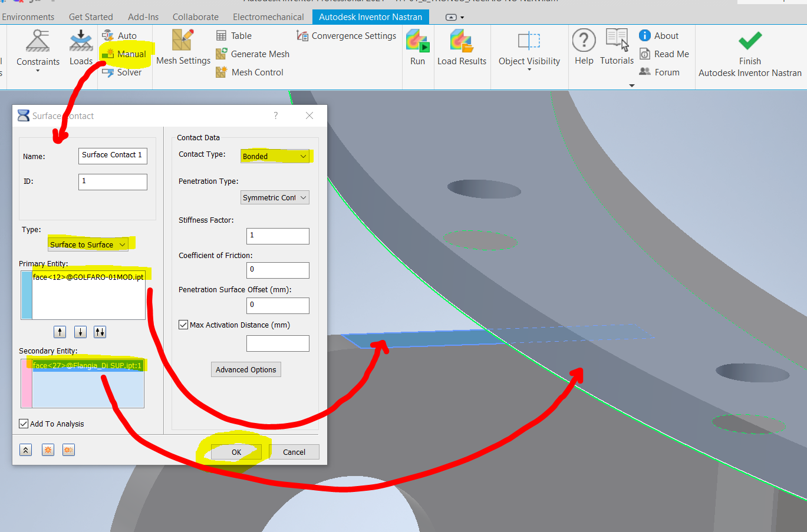Open Convergence Settings
The width and height of the screenshot is (807, 532).
point(347,36)
